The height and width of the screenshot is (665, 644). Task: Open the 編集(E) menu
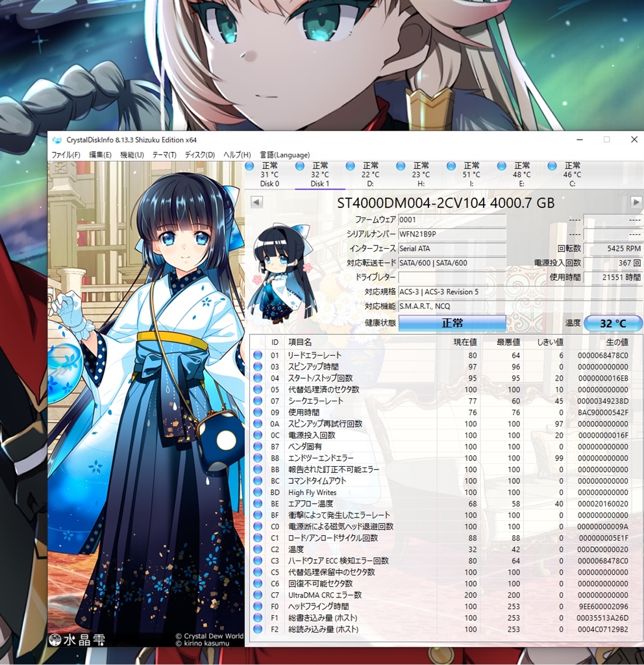click(x=100, y=155)
